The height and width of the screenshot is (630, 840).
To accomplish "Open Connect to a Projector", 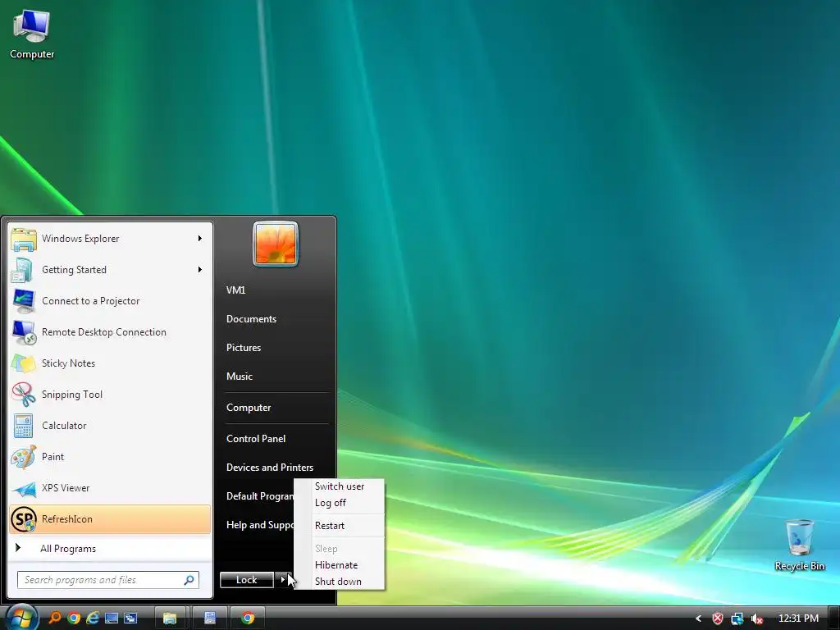I will point(110,301).
